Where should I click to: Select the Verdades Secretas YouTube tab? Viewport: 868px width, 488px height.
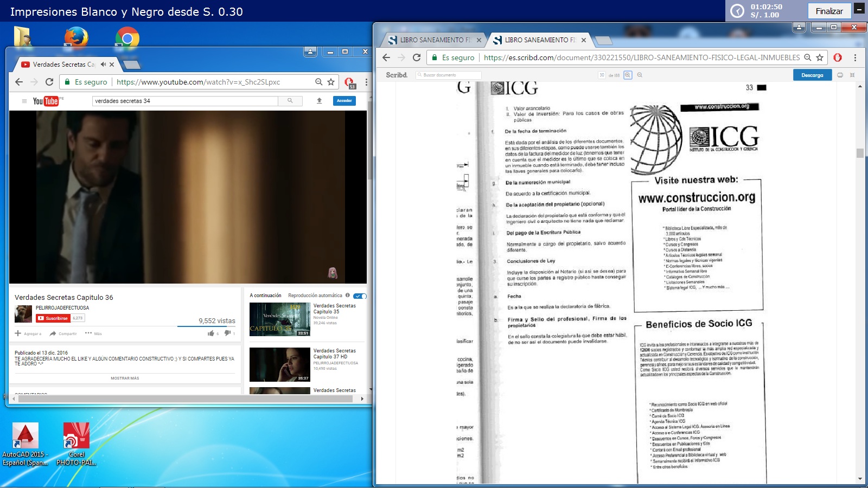(x=63, y=65)
